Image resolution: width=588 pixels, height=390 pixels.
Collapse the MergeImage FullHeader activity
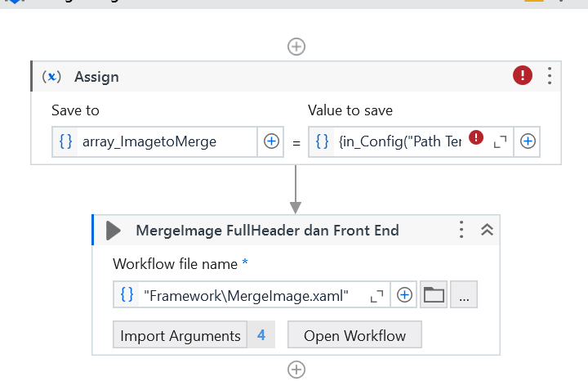[488, 230]
